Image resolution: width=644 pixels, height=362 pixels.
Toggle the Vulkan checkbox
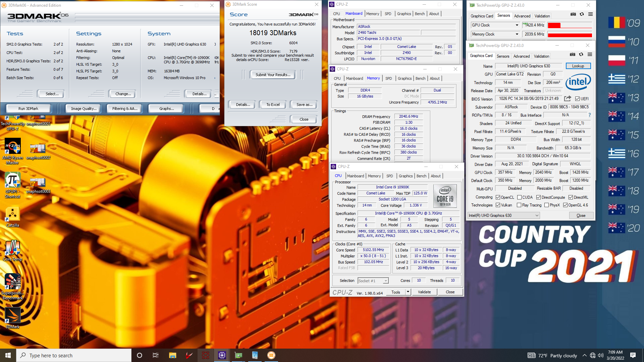498,205
